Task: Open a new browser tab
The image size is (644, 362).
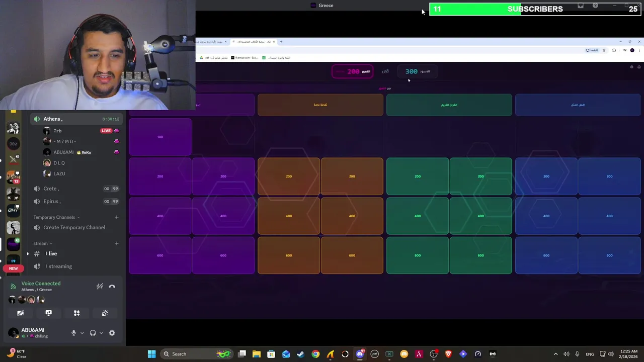Action: click(x=281, y=42)
